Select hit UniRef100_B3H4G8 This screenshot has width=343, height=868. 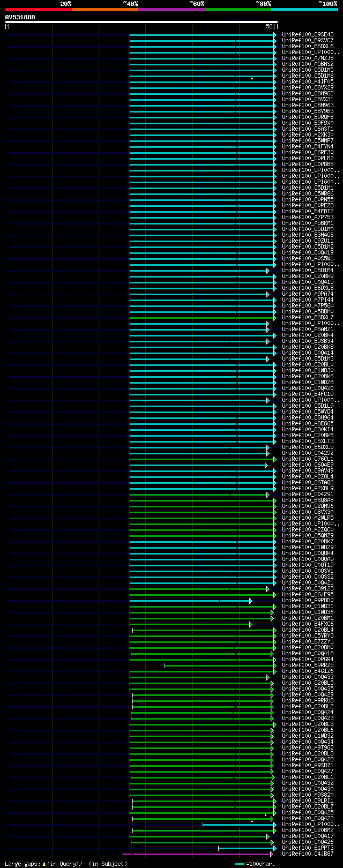[x=308, y=235]
